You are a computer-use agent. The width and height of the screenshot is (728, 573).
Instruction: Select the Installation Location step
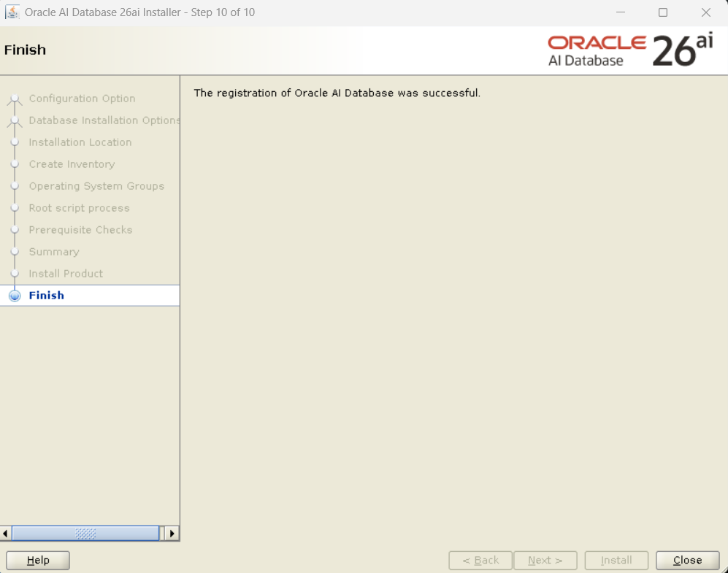pyautogui.click(x=80, y=142)
